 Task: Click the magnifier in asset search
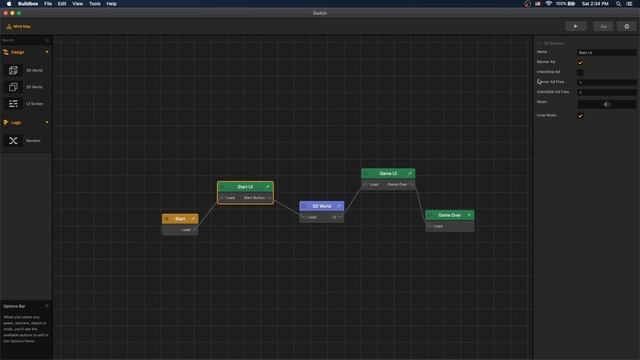coord(47,40)
